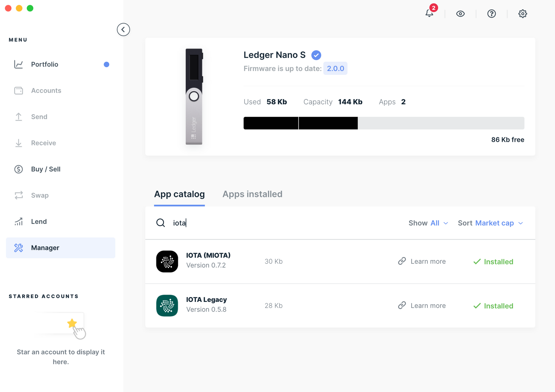Click the verified checkmark badge by Ledger Nano S
The image size is (555, 392).
pyautogui.click(x=316, y=55)
